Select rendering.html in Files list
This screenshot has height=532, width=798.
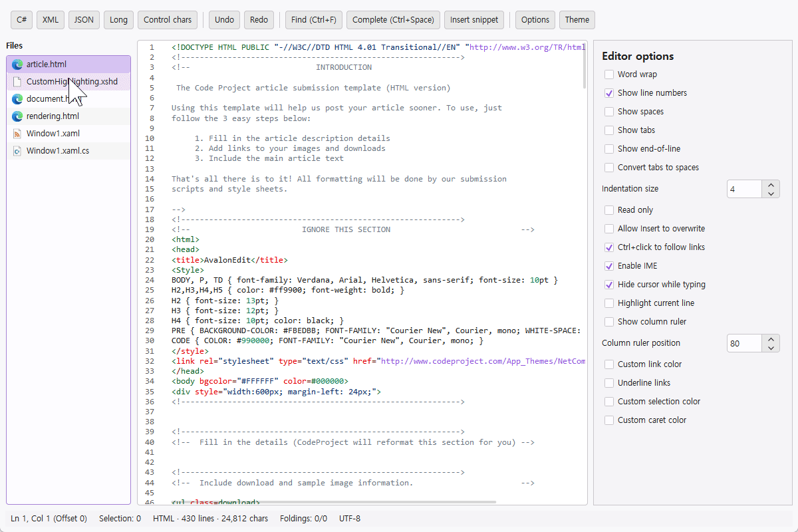68,116
